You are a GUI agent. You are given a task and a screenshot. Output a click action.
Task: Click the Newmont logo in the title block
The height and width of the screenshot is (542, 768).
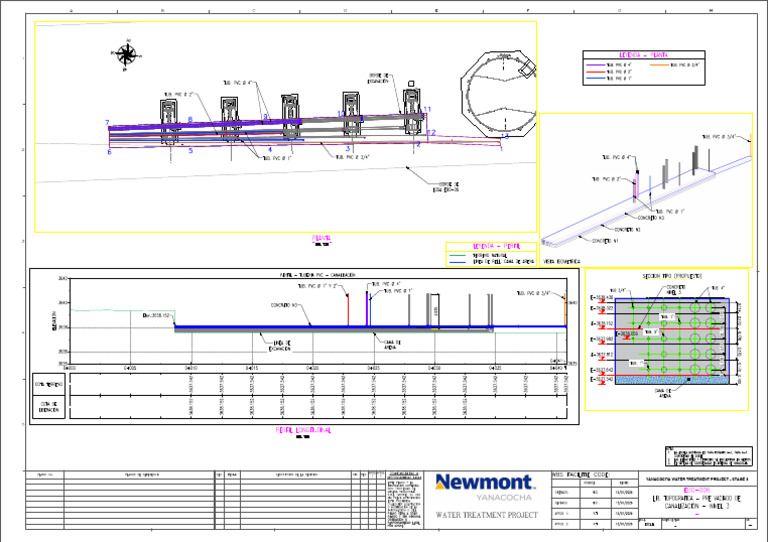[x=485, y=482]
